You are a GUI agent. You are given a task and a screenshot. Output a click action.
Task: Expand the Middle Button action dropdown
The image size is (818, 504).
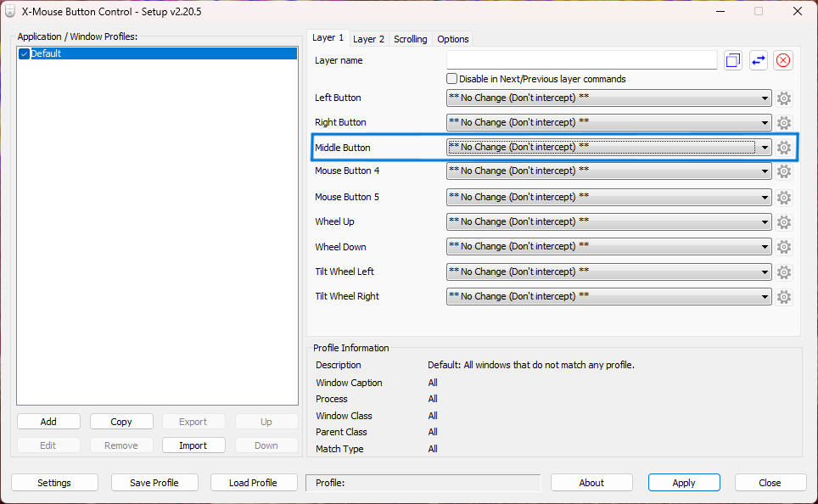(x=608, y=147)
